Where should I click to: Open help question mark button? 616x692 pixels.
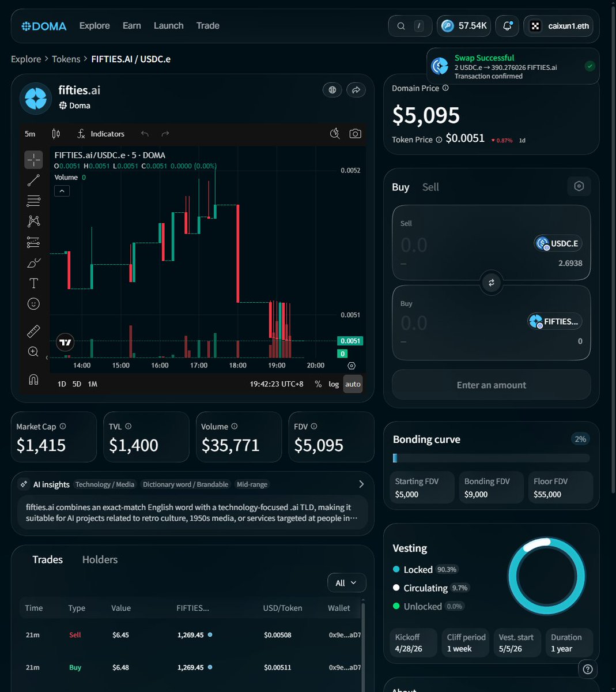(588, 669)
